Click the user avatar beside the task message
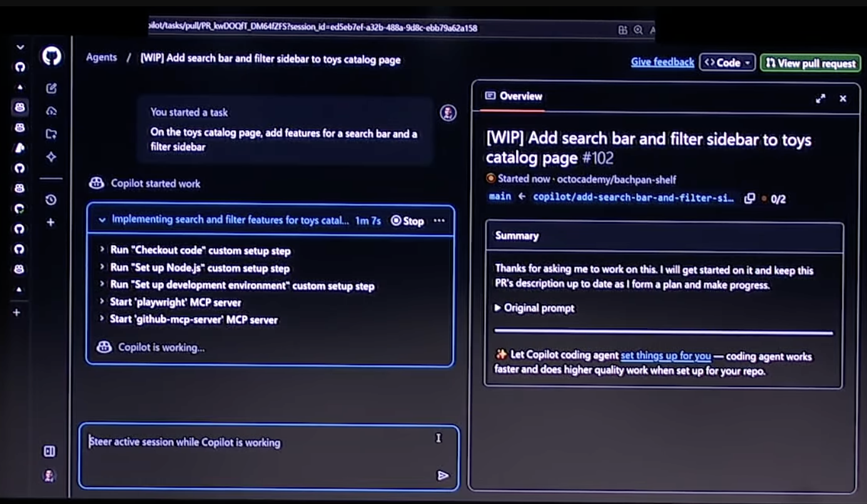Screen dimensions: 867x504 [x=448, y=113]
